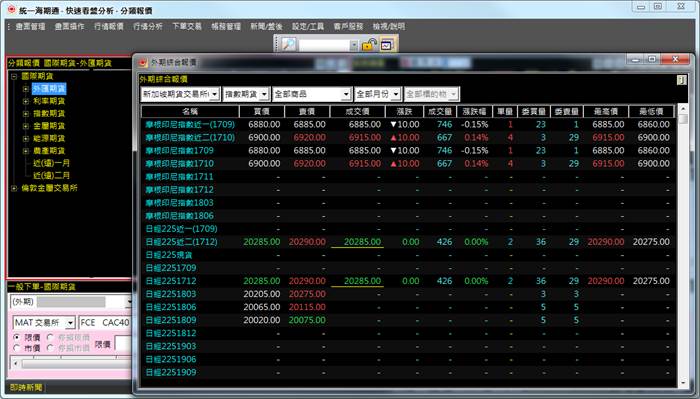The image size is (700, 399).
Task: Click the quote table vertical scrollbar up arrow
Action: tap(682, 108)
